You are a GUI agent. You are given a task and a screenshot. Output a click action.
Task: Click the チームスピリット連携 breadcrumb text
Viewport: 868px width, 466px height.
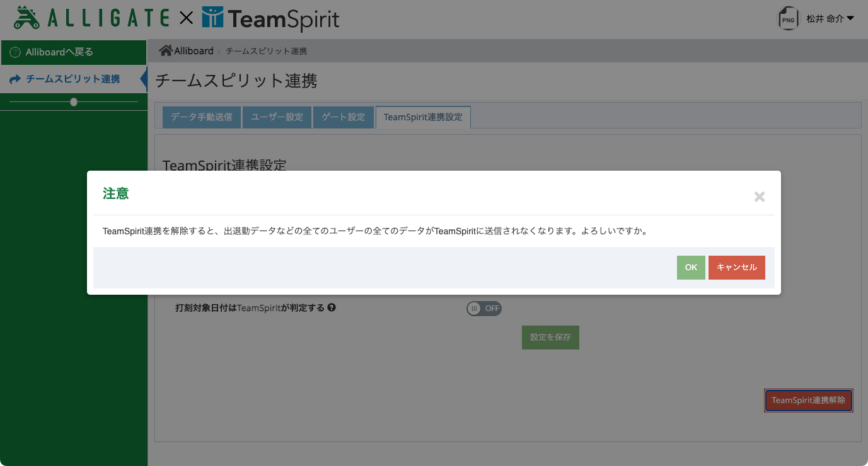coord(267,51)
